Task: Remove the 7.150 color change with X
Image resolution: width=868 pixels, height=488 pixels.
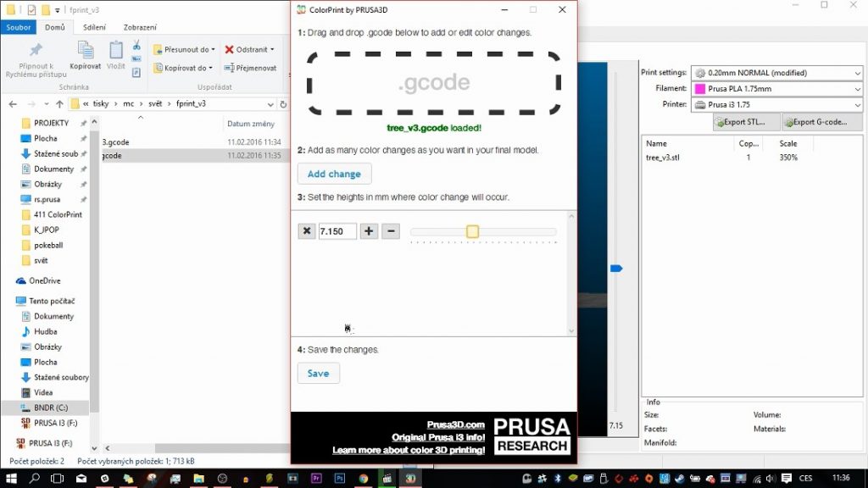Action: click(307, 231)
